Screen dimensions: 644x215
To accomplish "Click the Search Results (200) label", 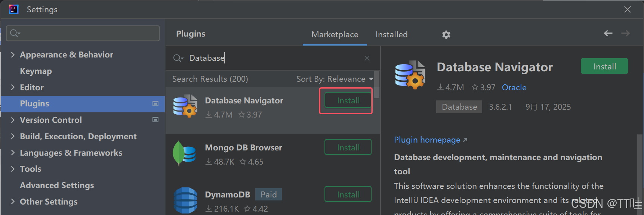I will pyautogui.click(x=210, y=79).
